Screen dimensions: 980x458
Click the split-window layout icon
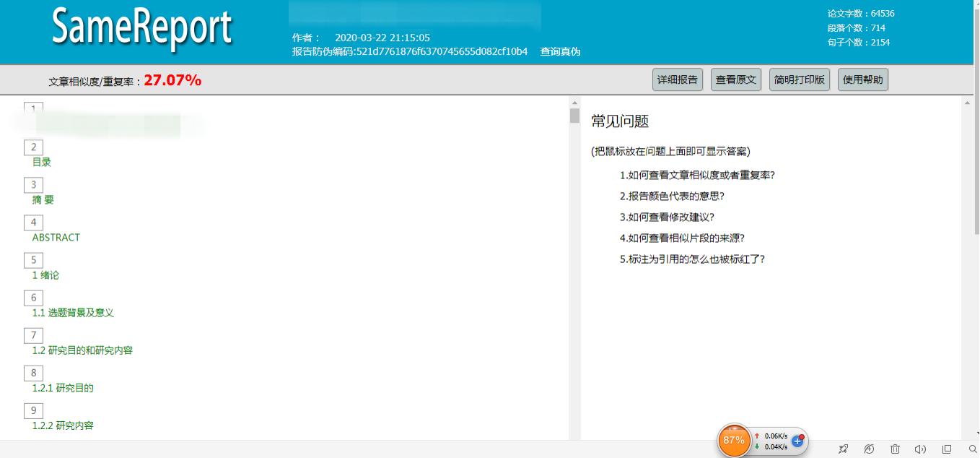point(945,449)
